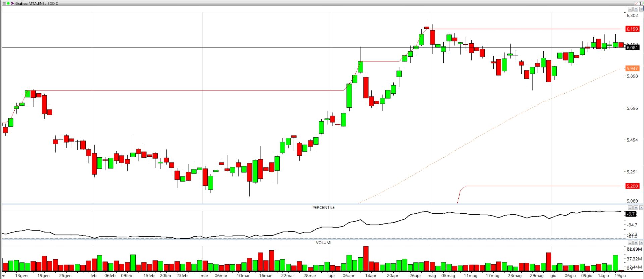Click the chart title 'Grafico MTA.ENEL EOD D'
This screenshot has height=279, width=644.
[37, 3]
